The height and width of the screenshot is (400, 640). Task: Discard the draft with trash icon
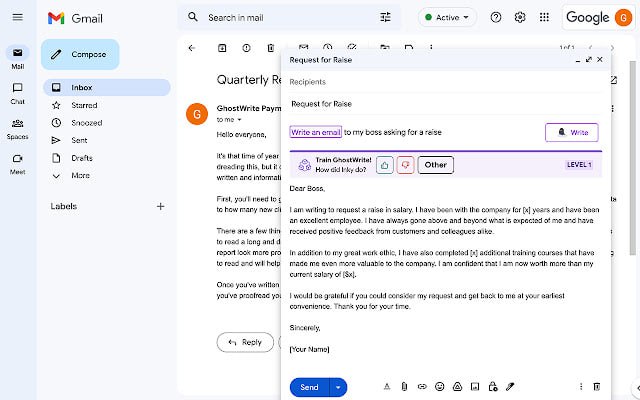point(597,386)
